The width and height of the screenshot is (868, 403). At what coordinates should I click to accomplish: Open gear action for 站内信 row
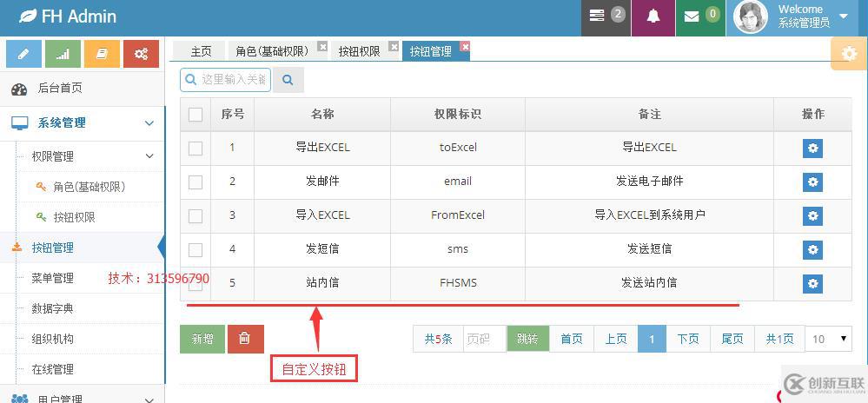coord(812,283)
